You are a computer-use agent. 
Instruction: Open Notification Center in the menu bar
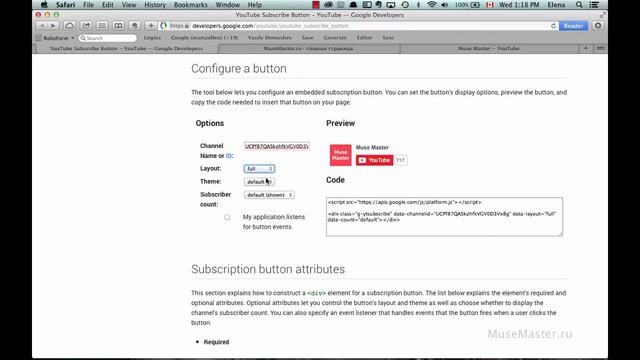pyautogui.click(x=594, y=5)
